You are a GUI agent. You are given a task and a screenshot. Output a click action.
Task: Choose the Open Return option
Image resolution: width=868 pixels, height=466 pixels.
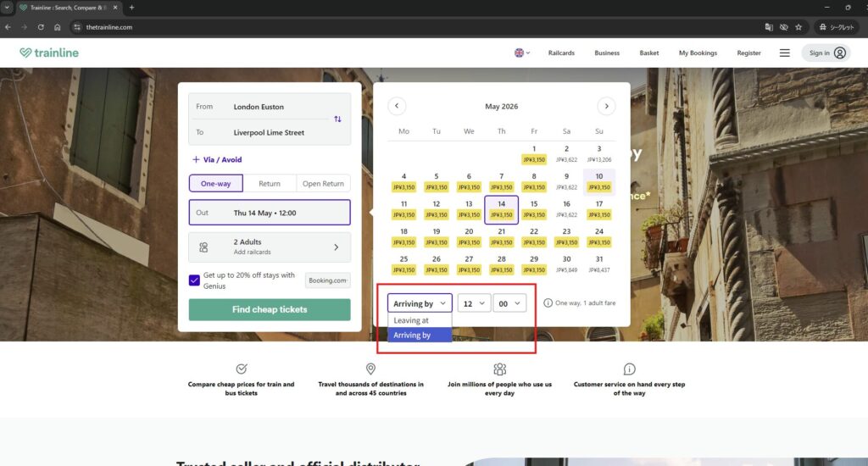click(x=323, y=183)
